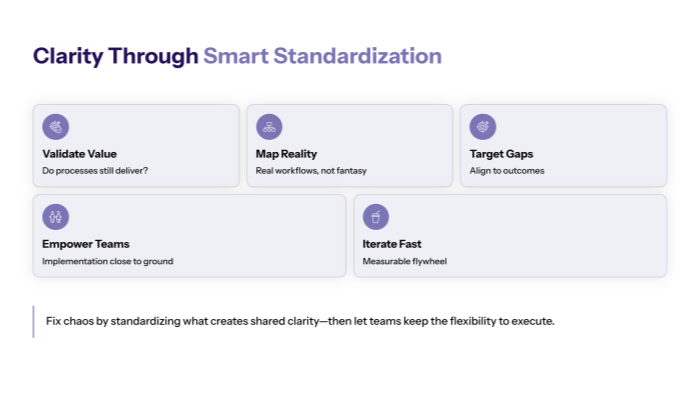The image size is (700, 400).
Task: Click 'Do processes still deliver?' text
Action: point(95,171)
